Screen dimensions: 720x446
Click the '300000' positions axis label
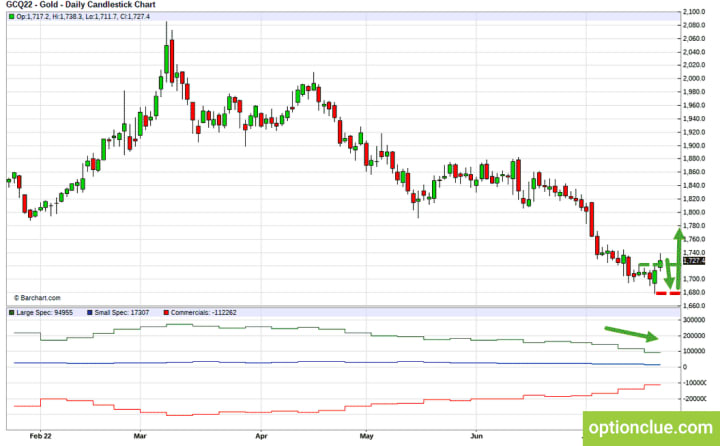click(692, 320)
